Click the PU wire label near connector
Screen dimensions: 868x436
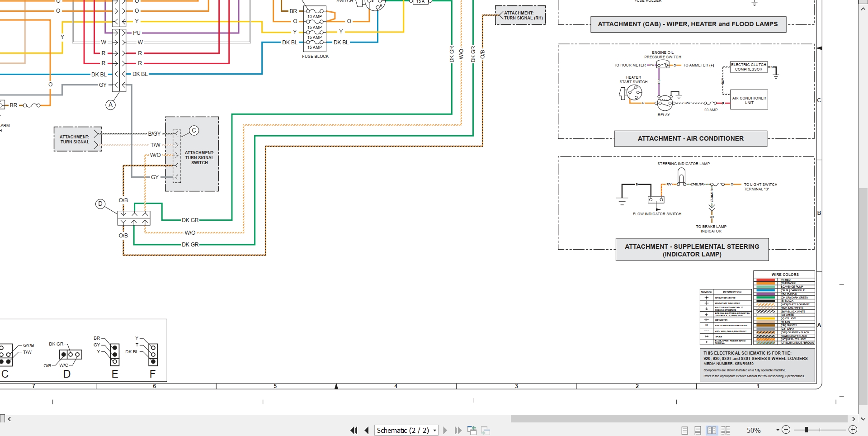tap(137, 33)
